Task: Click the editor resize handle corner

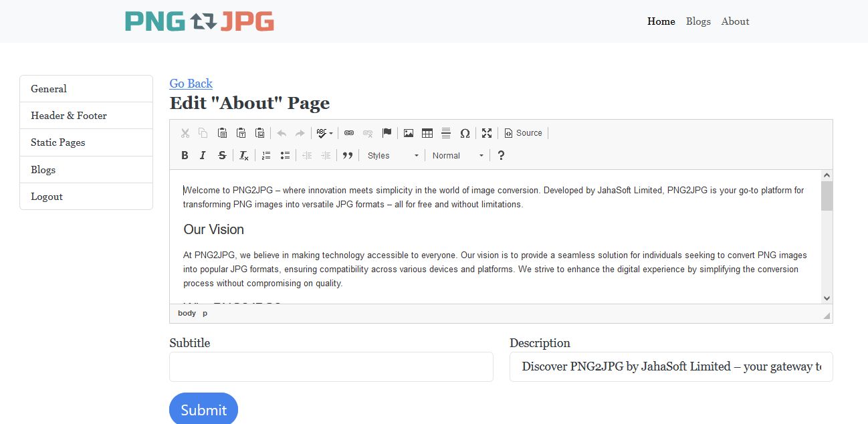Action: click(x=827, y=316)
